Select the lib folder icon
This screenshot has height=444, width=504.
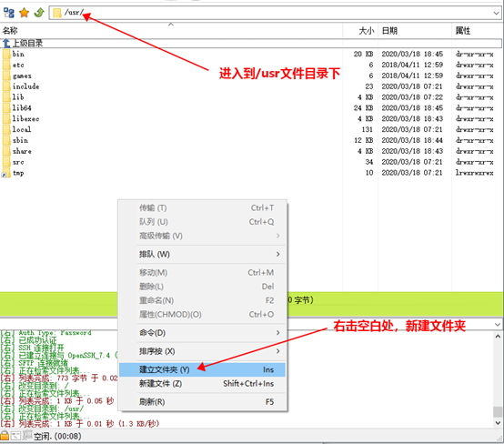pyautogui.click(x=6, y=97)
